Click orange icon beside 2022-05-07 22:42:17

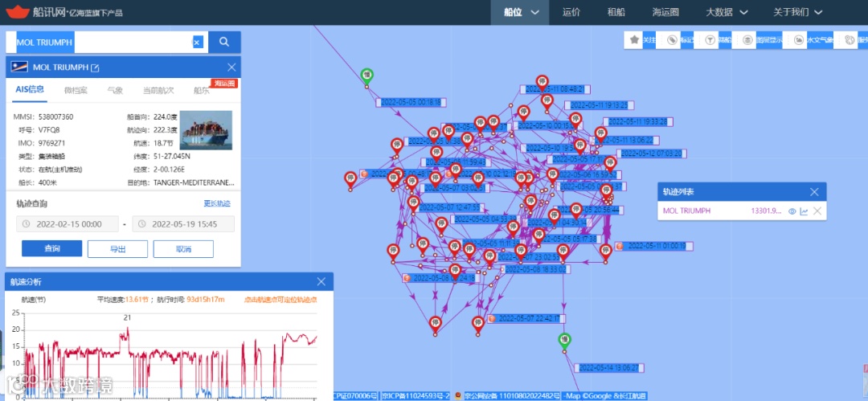(x=491, y=318)
